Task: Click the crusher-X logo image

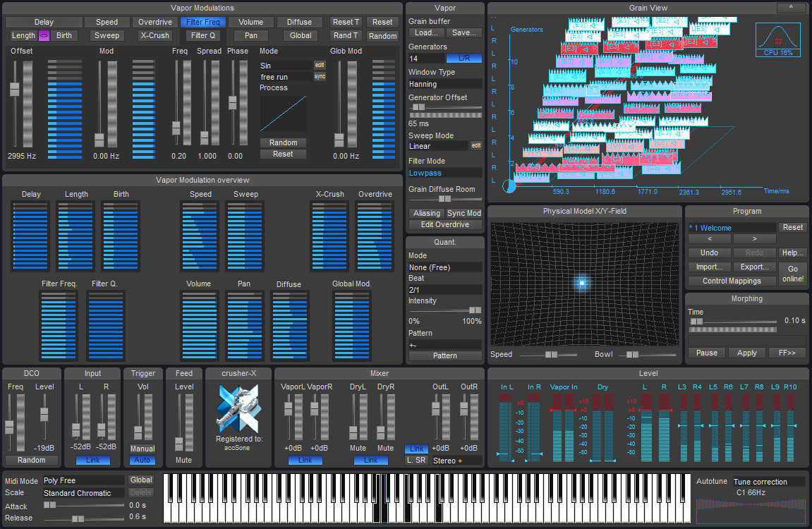Action: (238, 409)
